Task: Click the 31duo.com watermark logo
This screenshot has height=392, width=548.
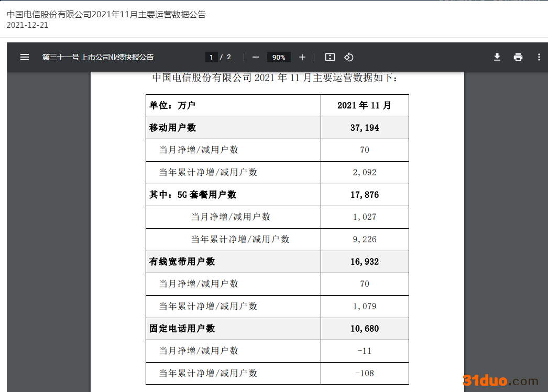Action: 500,380
